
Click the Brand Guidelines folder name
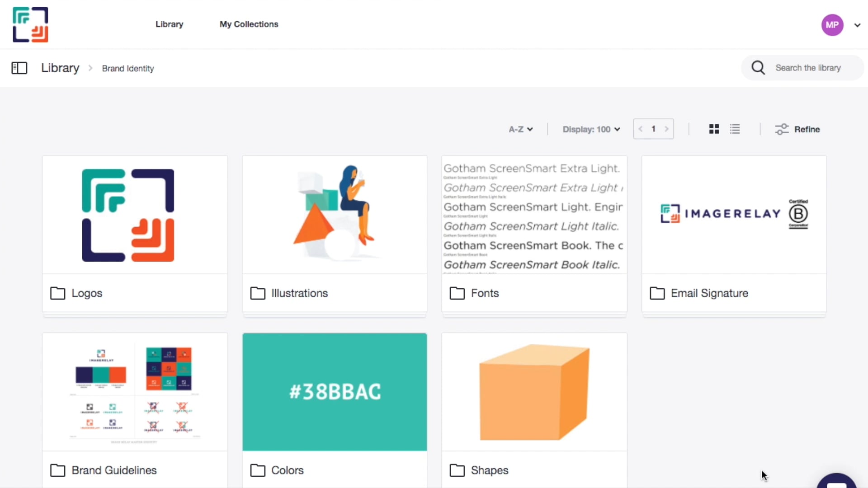114,470
